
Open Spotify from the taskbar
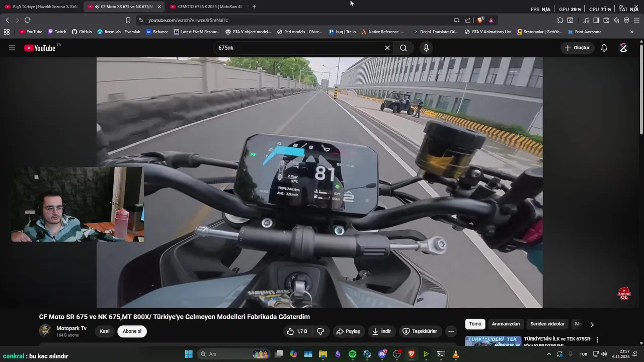coord(353,354)
